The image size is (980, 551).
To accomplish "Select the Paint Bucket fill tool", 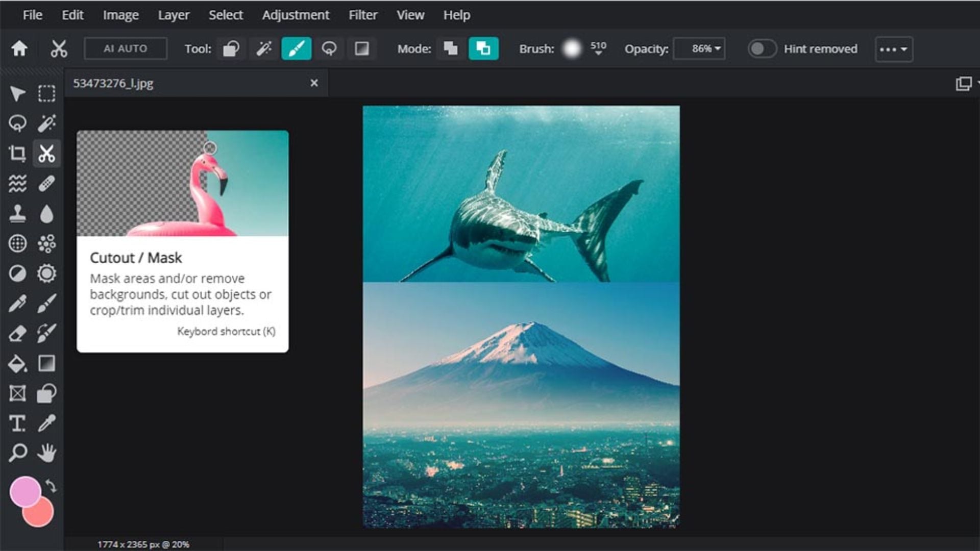I will point(17,364).
